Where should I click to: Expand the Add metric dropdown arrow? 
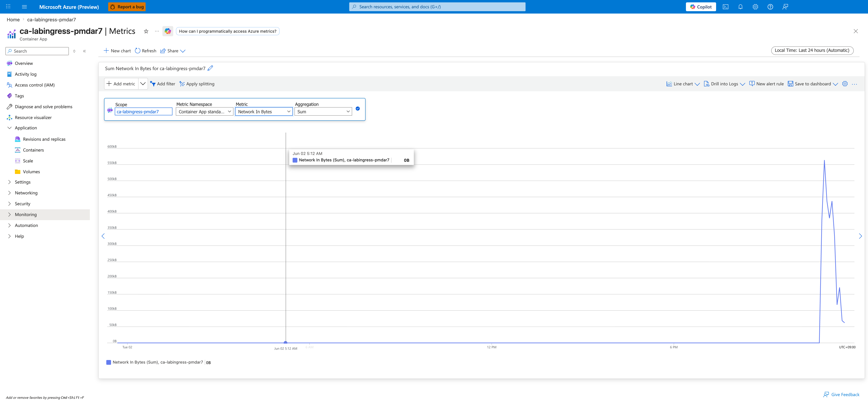coord(143,84)
